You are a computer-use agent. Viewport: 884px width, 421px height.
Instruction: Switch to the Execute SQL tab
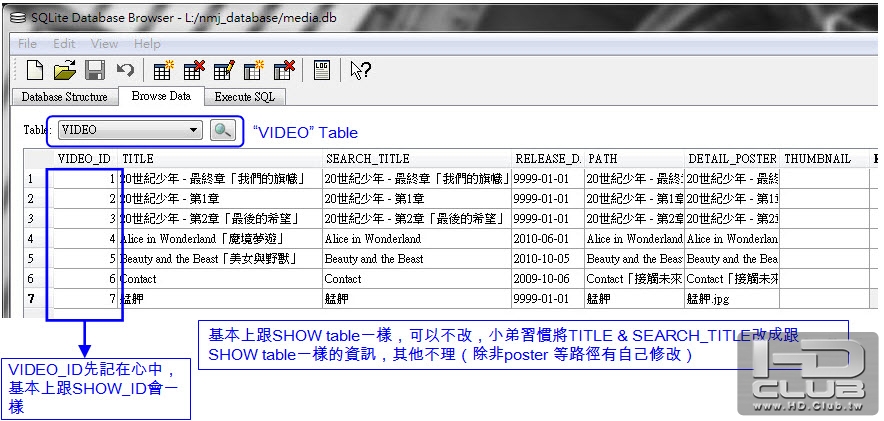pos(245,97)
